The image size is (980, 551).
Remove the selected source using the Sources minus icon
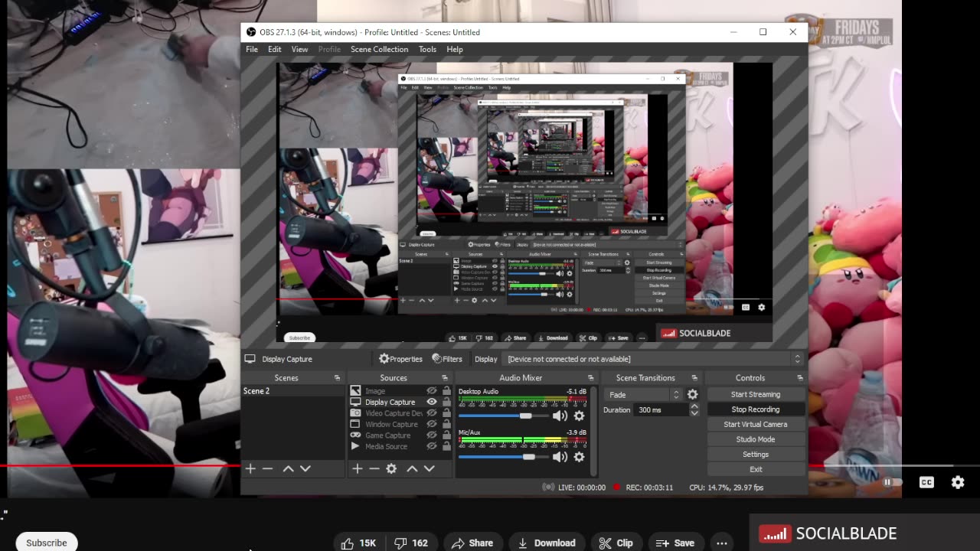tap(374, 468)
